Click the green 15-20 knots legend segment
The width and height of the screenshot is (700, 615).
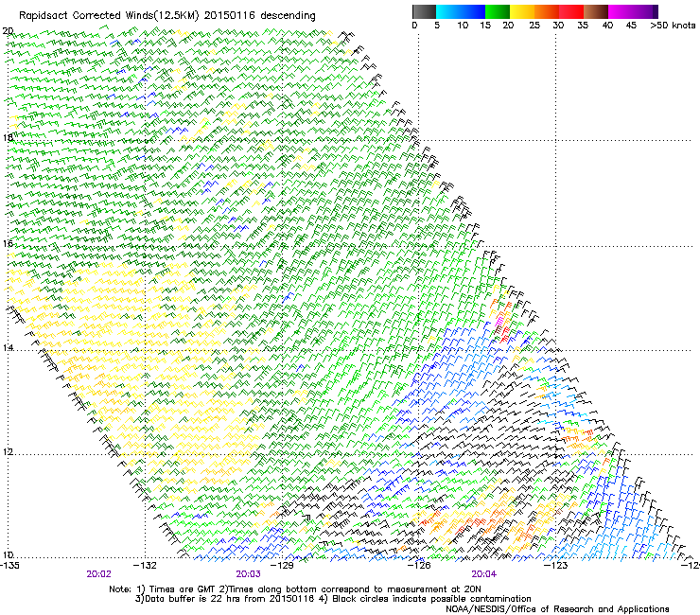498,11
